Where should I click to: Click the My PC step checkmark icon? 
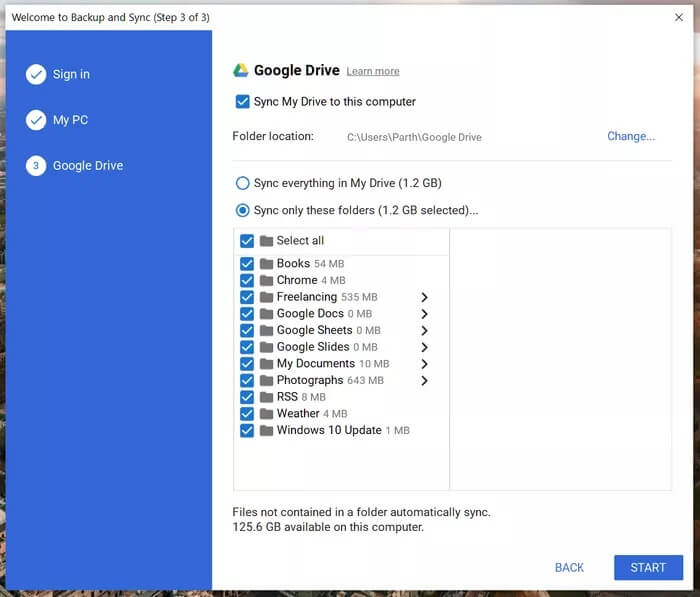click(36, 120)
